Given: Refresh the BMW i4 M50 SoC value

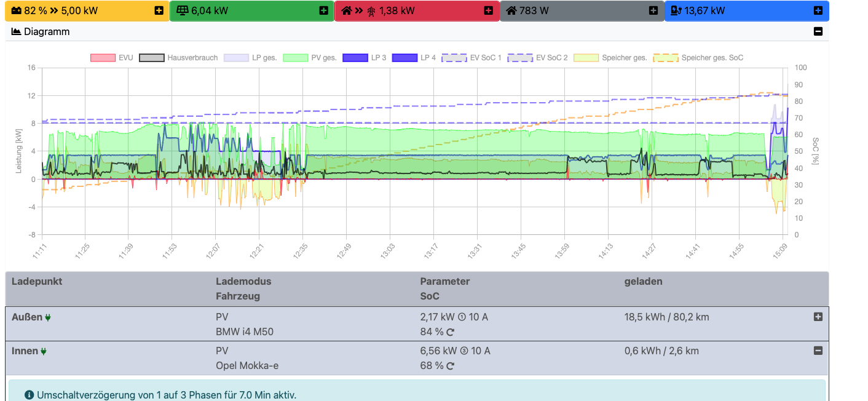Looking at the screenshot, I should point(451,332).
